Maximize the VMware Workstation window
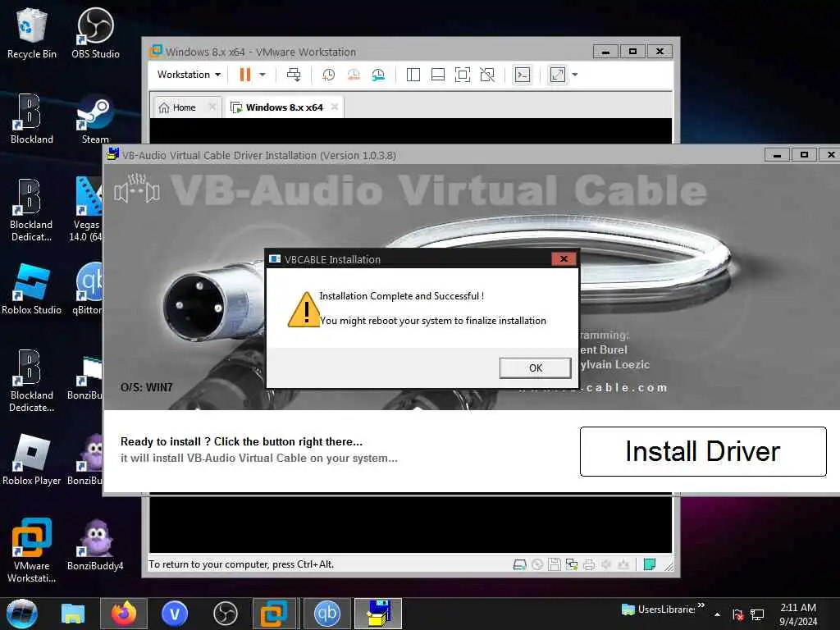 pyautogui.click(x=632, y=52)
